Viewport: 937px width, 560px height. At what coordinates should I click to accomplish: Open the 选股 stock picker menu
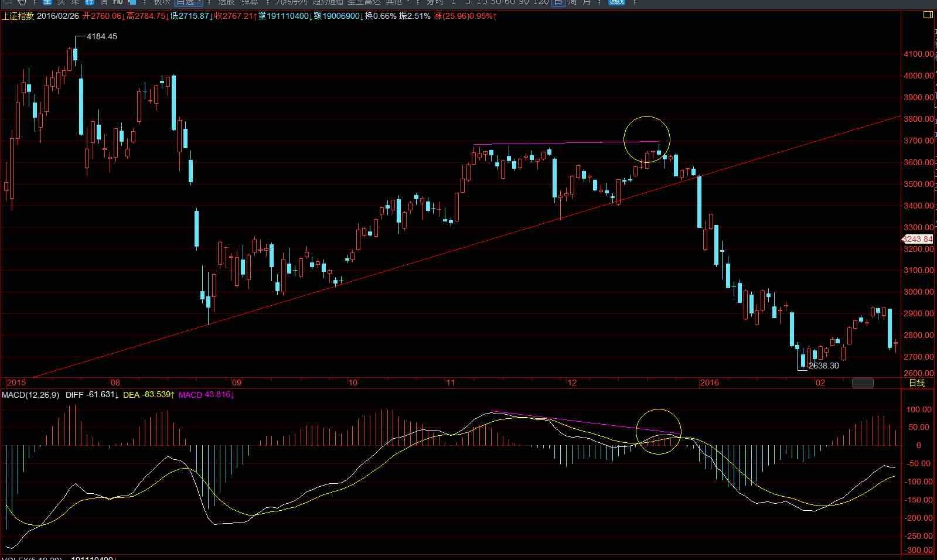(226, 2)
